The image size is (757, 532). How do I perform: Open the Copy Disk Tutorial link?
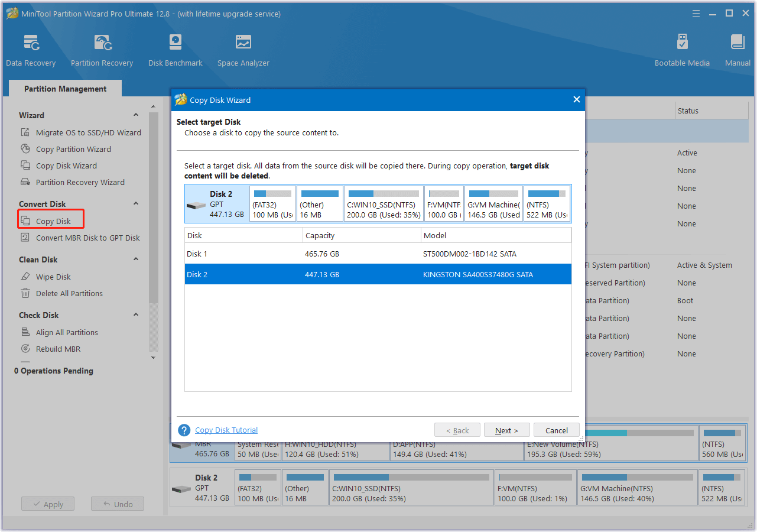click(x=226, y=430)
